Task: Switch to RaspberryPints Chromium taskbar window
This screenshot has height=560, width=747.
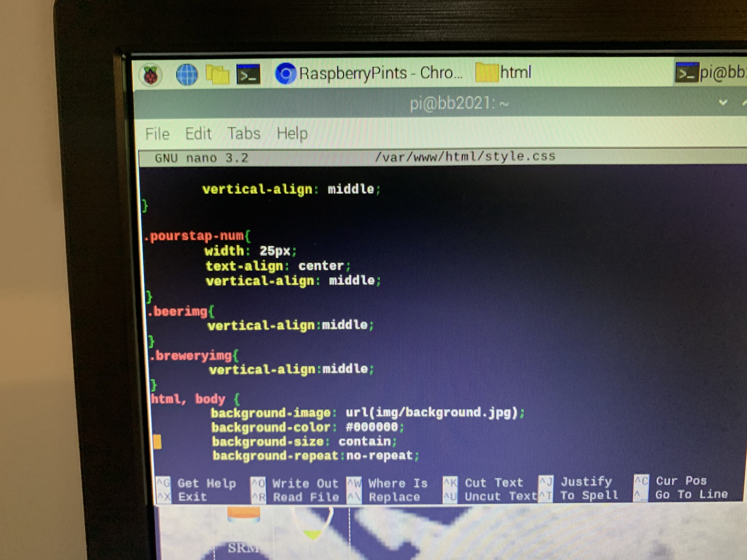Action: click(x=369, y=73)
